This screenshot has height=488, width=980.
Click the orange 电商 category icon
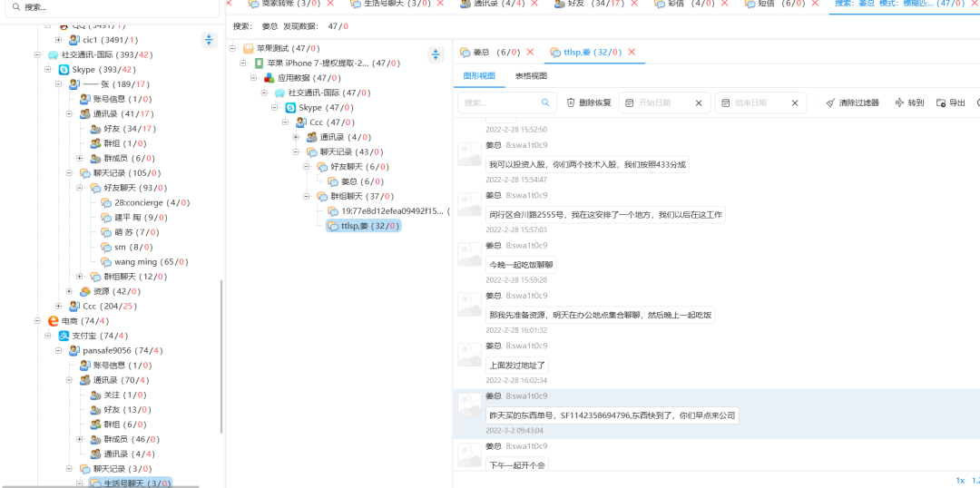click(54, 320)
